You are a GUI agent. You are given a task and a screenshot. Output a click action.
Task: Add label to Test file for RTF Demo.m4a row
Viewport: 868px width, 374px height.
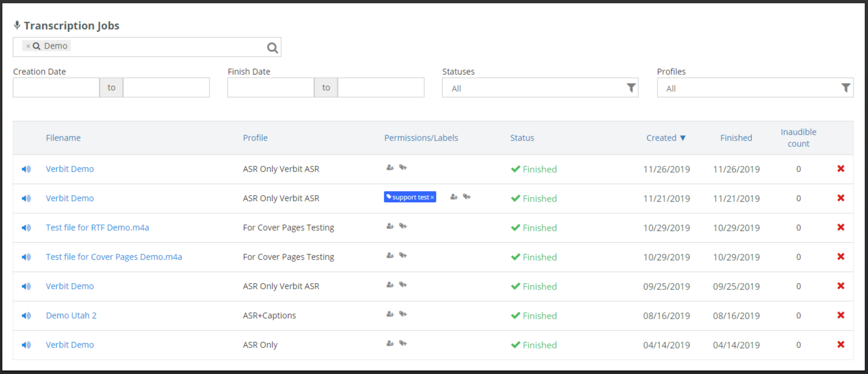pyautogui.click(x=403, y=226)
